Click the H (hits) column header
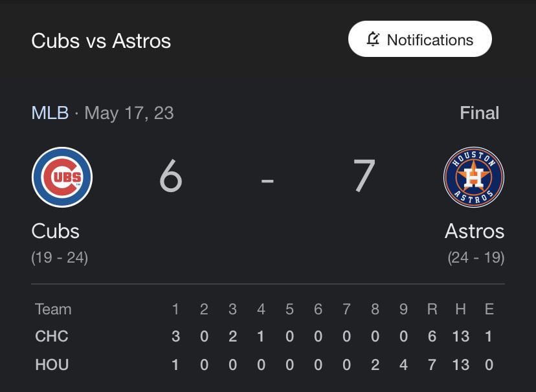Screen dimensions: 536x392 coord(460,309)
